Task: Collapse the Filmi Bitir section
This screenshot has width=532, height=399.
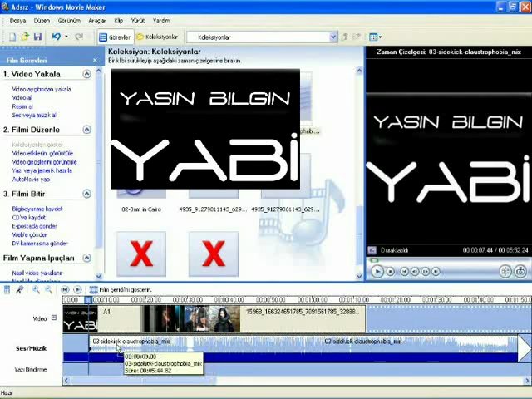Action: (x=86, y=194)
